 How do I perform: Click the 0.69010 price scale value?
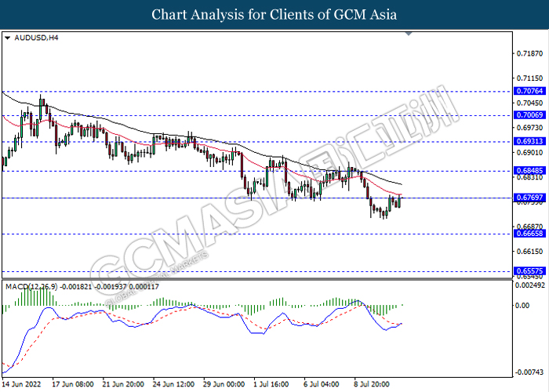pos(529,153)
